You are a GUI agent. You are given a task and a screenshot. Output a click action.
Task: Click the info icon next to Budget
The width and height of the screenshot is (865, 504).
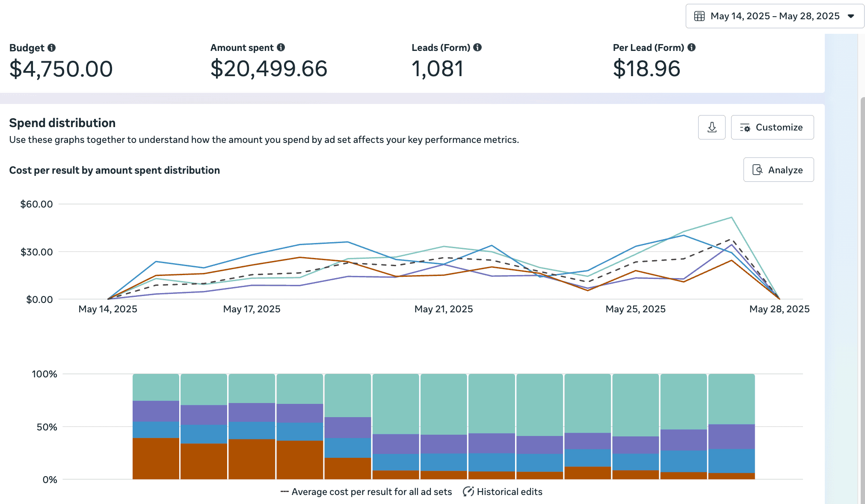[x=51, y=47]
